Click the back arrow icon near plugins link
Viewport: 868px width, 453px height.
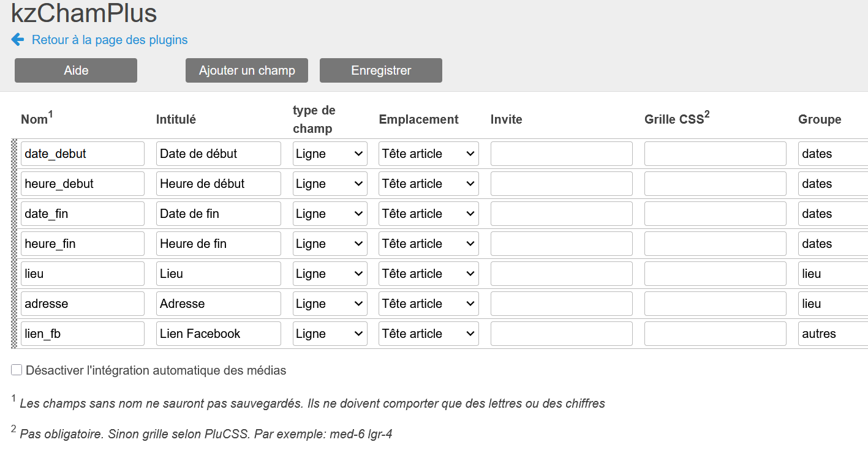[x=17, y=40]
